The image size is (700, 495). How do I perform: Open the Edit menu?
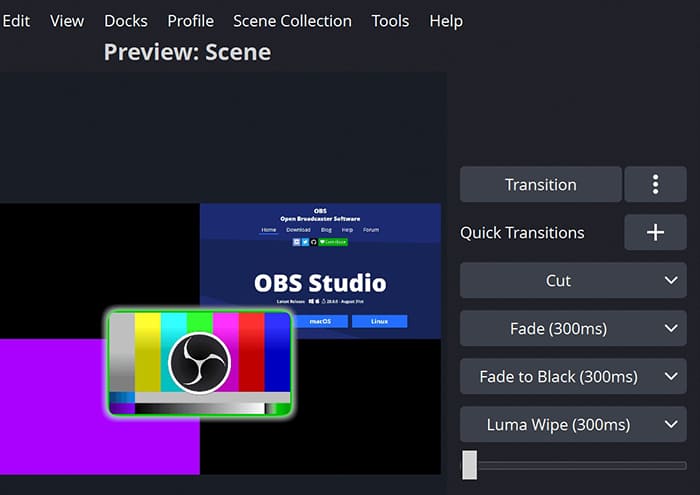16,21
